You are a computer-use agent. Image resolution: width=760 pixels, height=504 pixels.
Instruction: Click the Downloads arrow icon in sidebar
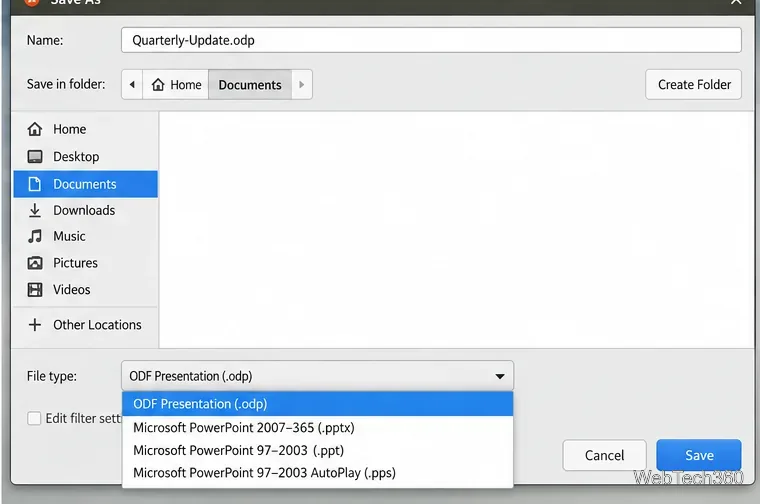point(35,210)
